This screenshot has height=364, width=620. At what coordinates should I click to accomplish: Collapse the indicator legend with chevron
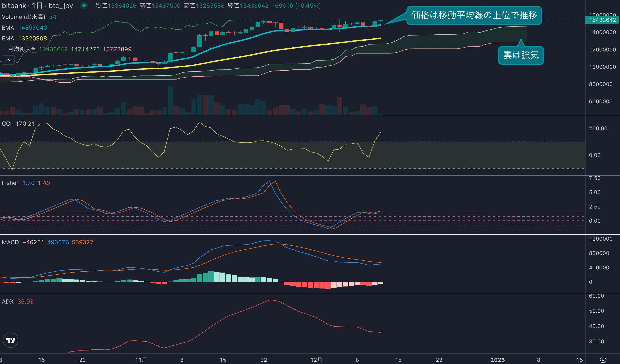8,60
